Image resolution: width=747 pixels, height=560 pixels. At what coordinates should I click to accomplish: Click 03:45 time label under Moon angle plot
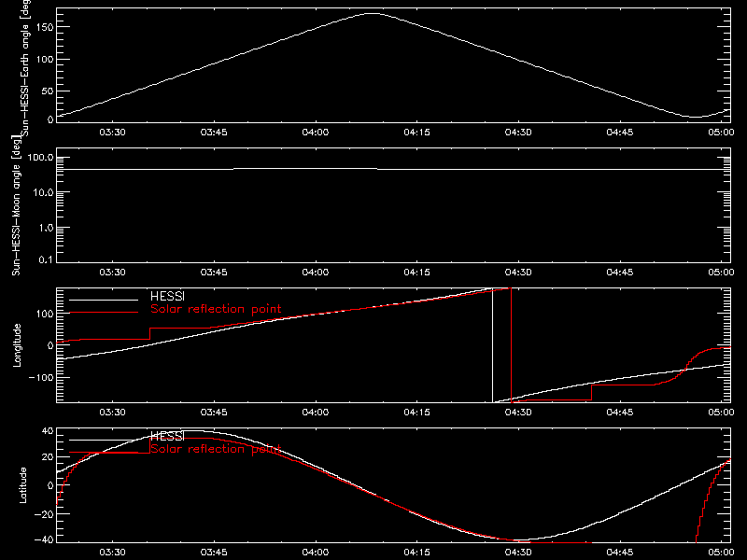pos(214,272)
